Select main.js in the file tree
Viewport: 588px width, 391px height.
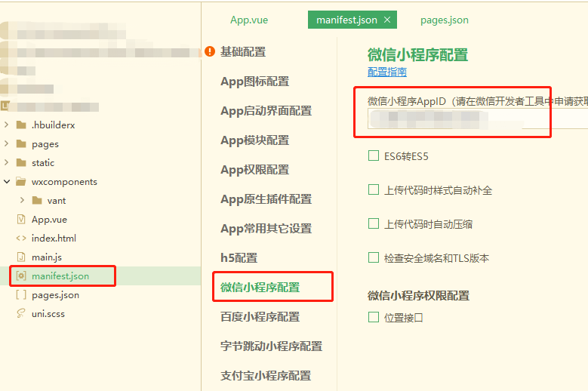(x=47, y=257)
